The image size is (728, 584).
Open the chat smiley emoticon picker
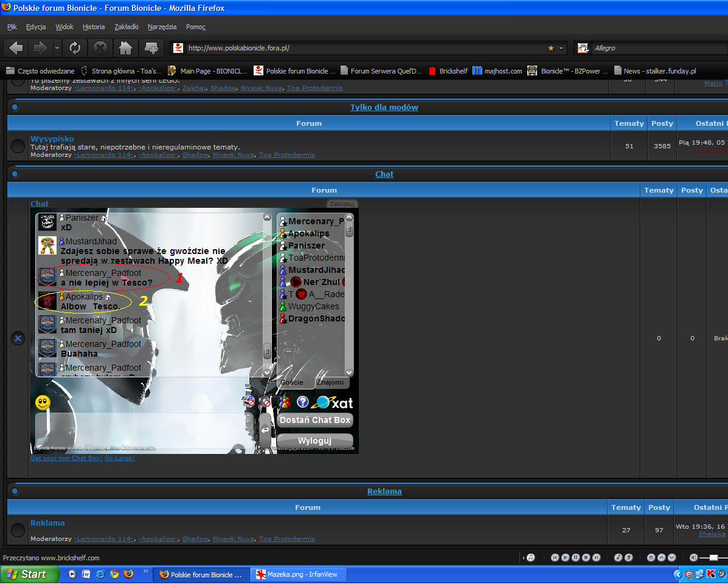coord(43,402)
